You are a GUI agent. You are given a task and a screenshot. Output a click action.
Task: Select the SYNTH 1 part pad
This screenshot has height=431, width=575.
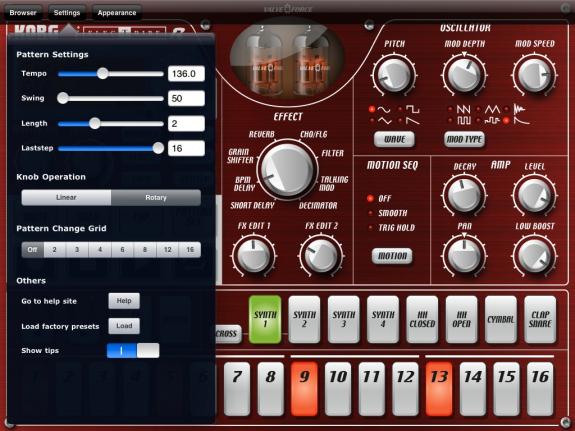(x=265, y=319)
